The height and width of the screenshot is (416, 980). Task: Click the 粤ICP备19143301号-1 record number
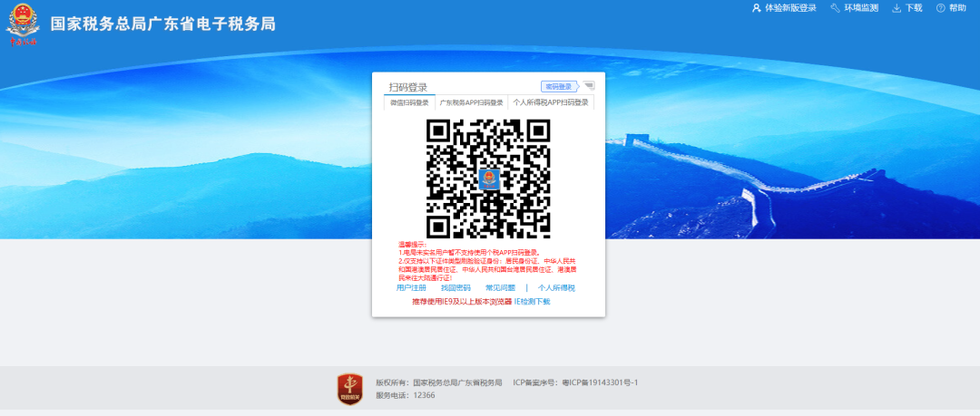tap(602, 383)
